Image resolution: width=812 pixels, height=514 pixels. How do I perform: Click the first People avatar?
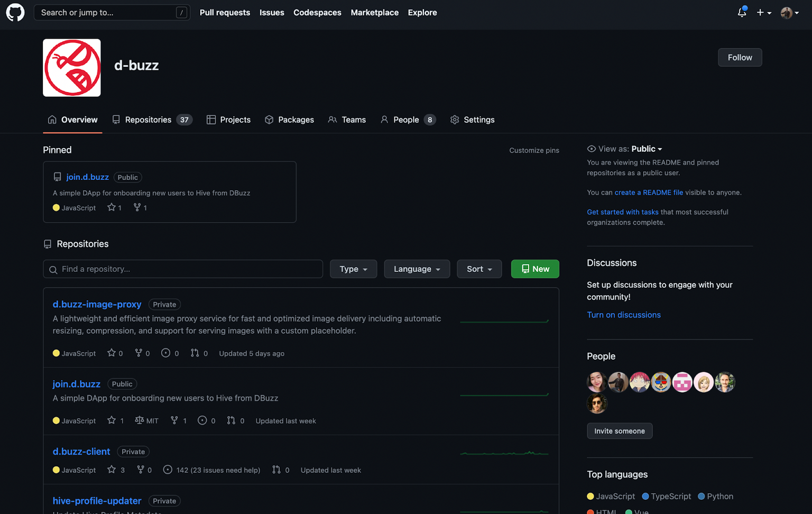597,382
